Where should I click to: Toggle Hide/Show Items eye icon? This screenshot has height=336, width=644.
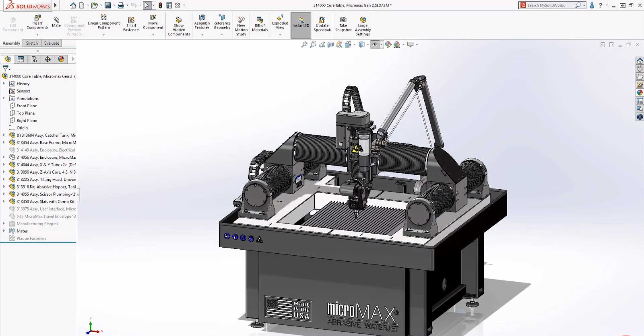(x=375, y=45)
